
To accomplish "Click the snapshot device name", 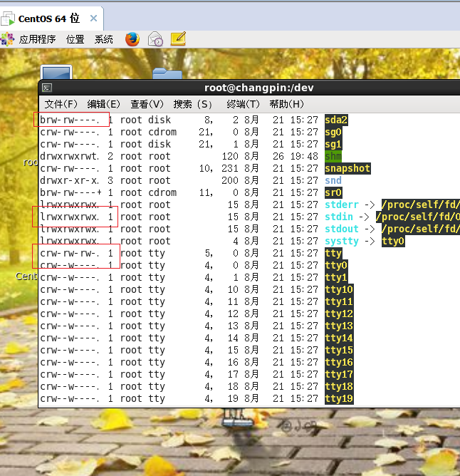I will tap(347, 168).
